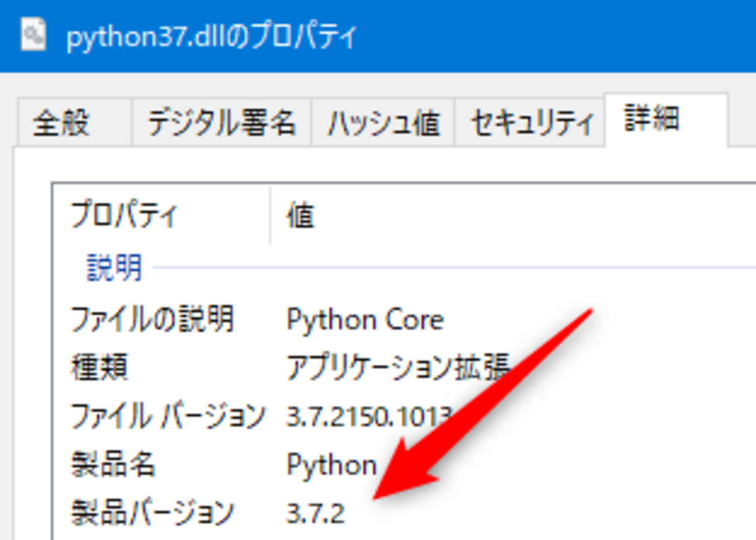This screenshot has height=540, width=756.
Task: Click the 3.7.2 product version value
Action: [315, 513]
